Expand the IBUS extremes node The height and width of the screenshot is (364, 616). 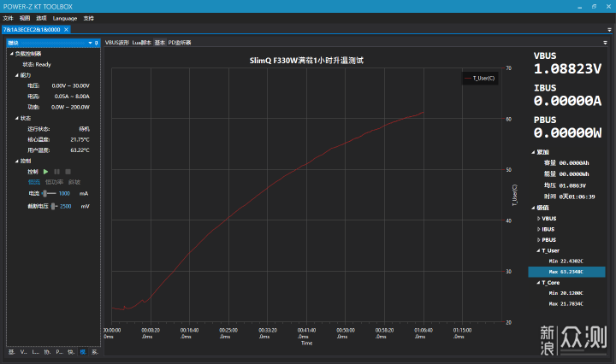[x=539, y=229]
